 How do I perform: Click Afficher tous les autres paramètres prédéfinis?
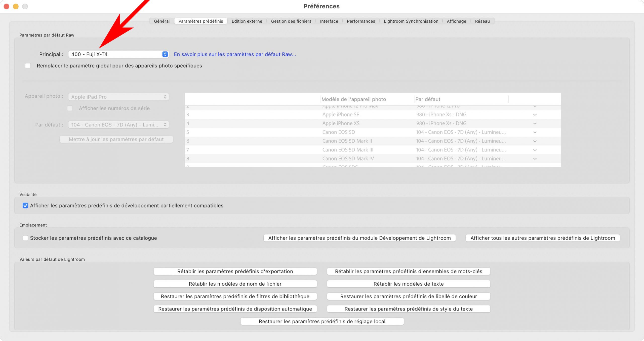click(543, 238)
